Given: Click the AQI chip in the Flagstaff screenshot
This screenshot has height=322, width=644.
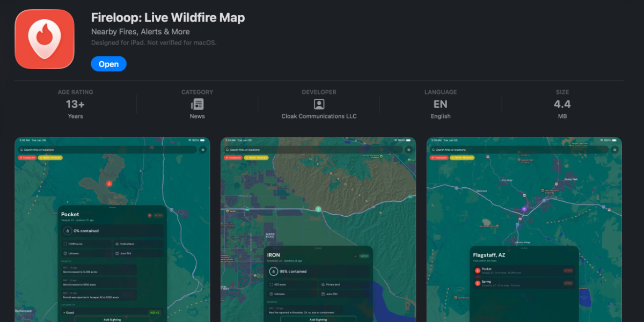Looking at the screenshot, I should (463, 158).
